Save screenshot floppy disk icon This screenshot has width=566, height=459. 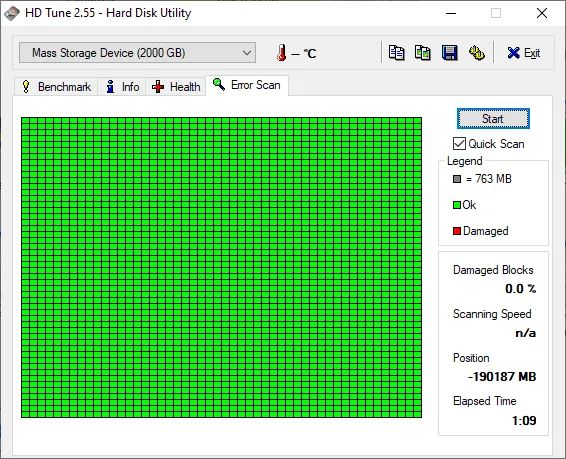pyautogui.click(x=450, y=53)
